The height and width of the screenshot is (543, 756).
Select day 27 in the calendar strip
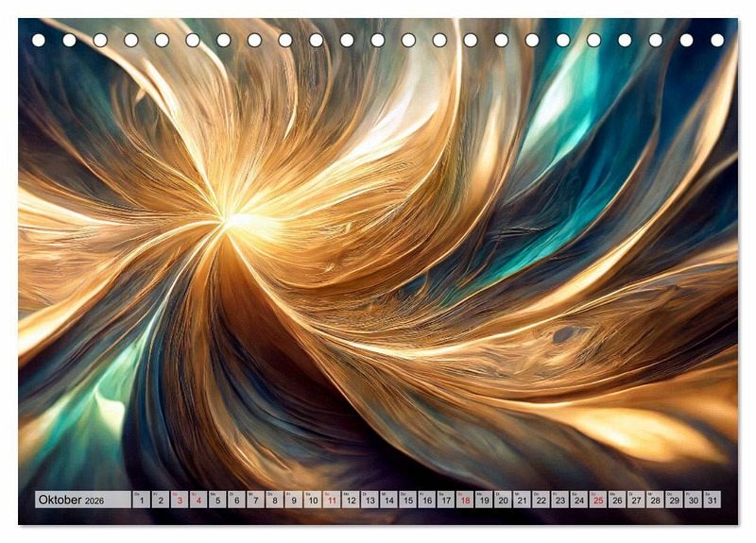pos(636,500)
